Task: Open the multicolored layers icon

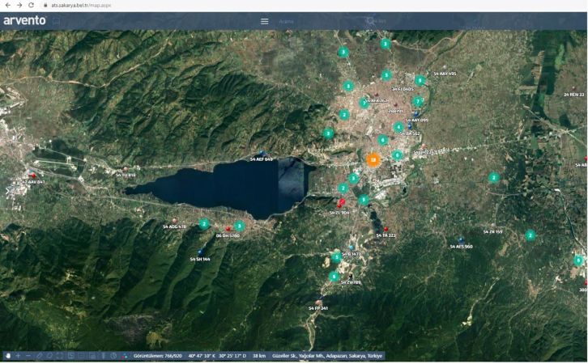Action: 124,356
